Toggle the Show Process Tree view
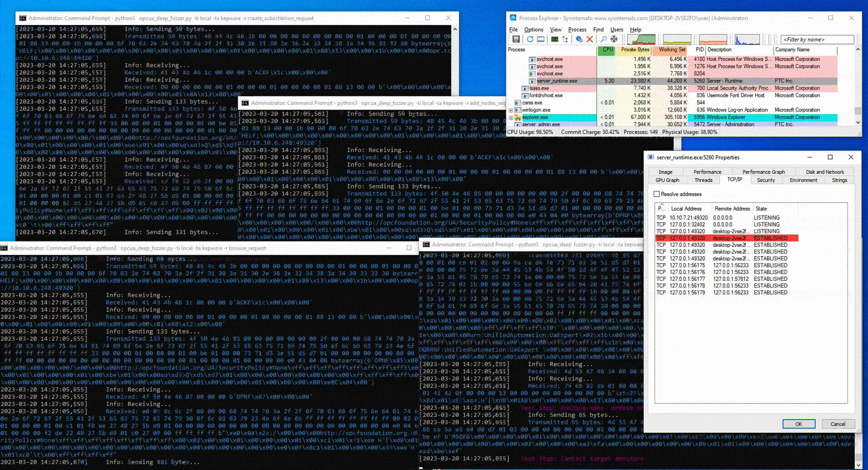Image resolution: width=868 pixels, height=470 pixels. [x=565, y=39]
